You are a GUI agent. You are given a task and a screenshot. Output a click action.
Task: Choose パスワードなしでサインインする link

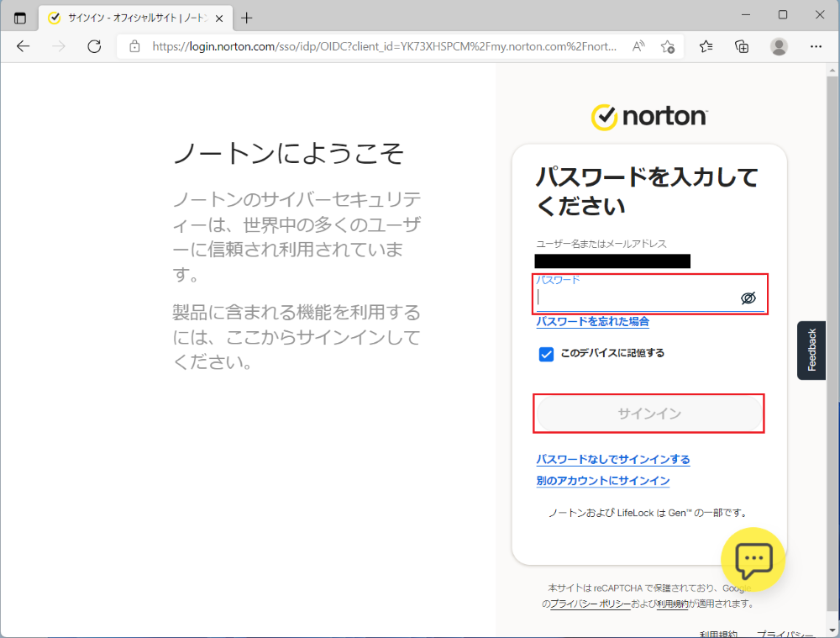pos(613,460)
